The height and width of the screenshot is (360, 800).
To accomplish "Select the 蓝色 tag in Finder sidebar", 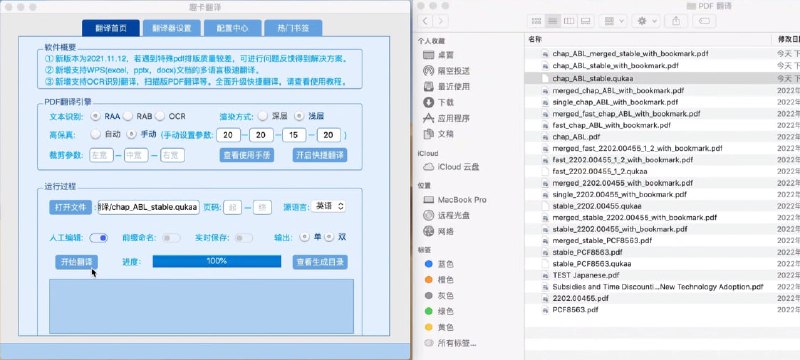I will coord(439,264).
